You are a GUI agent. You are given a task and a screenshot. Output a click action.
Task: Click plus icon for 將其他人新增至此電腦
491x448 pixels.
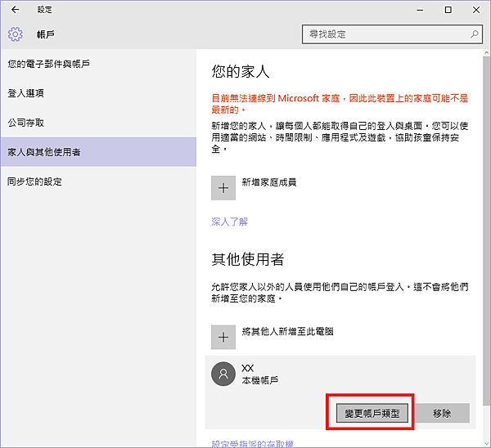pos(223,338)
